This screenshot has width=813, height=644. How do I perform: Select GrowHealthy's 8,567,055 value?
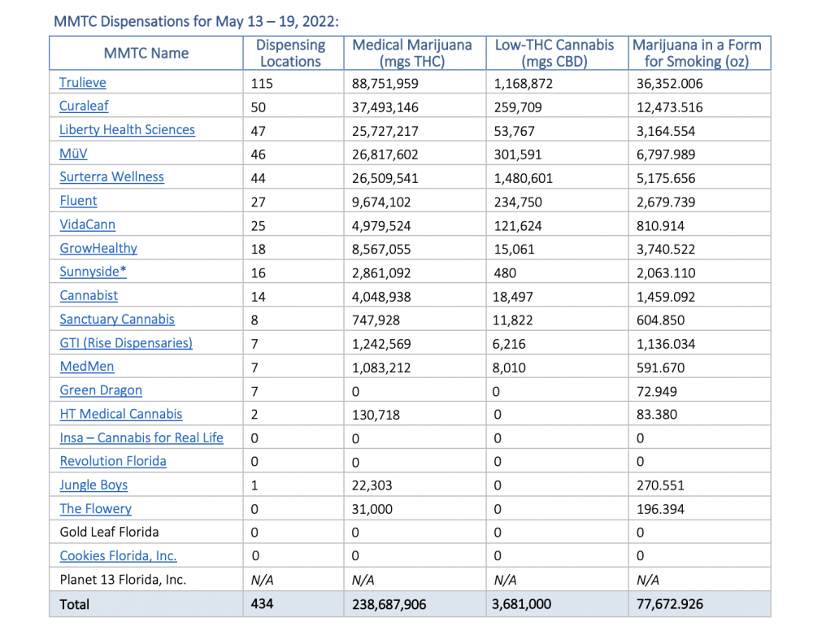[x=381, y=250]
